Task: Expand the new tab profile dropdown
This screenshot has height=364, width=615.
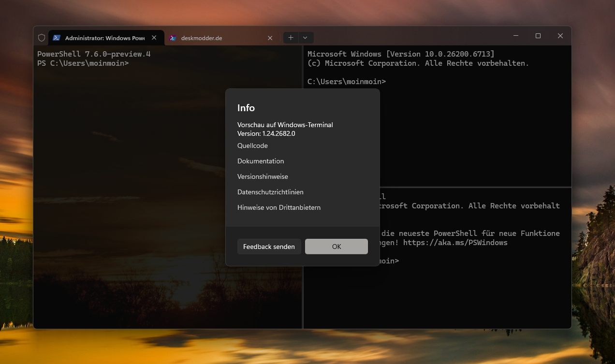Action: (x=305, y=37)
